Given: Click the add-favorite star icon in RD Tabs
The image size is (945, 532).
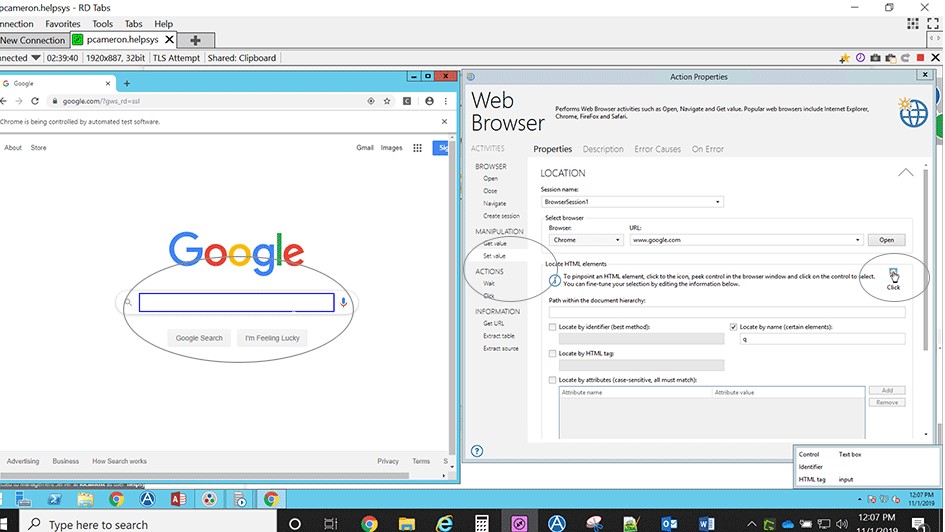Looking at the screenshot, I should tap(844, 58).
